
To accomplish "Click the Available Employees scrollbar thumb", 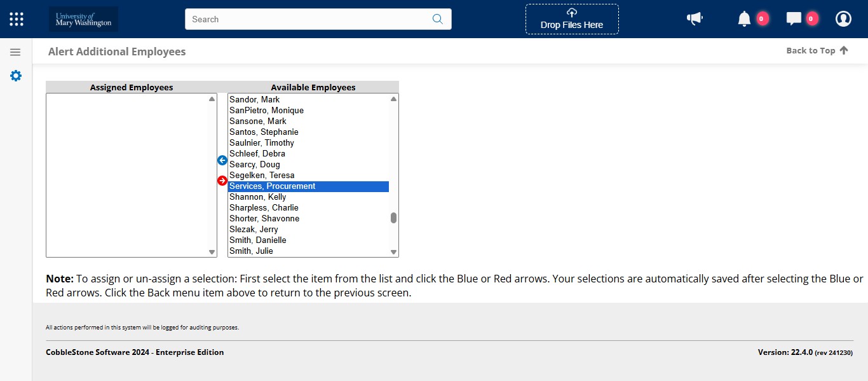I will tap(393, 218).
